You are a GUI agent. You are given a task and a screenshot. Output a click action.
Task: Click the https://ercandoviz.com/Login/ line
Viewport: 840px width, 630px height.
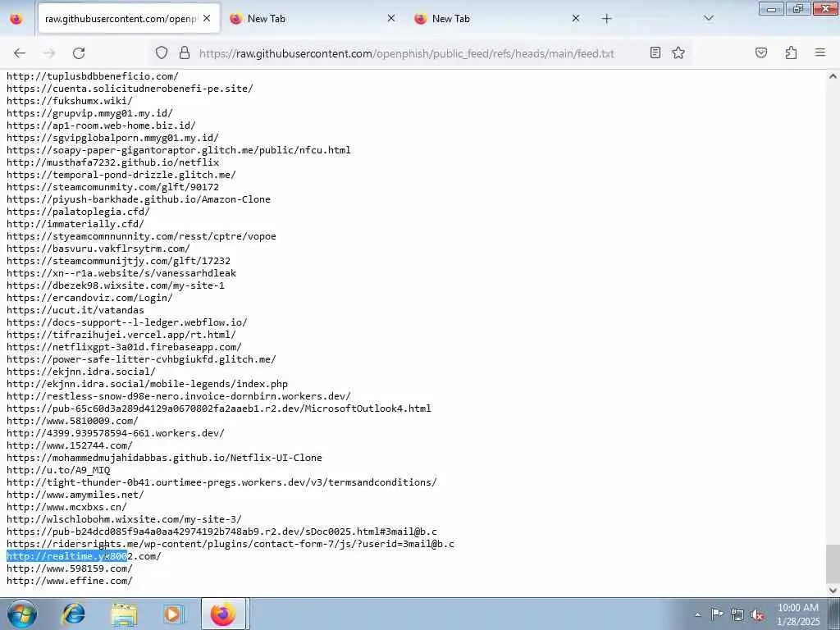89,298
